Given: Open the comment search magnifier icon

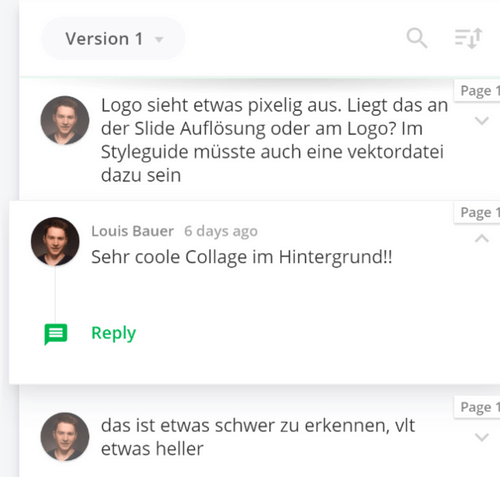Looking at the screenshot, I should pyautogui.click(x=417, y=38).
